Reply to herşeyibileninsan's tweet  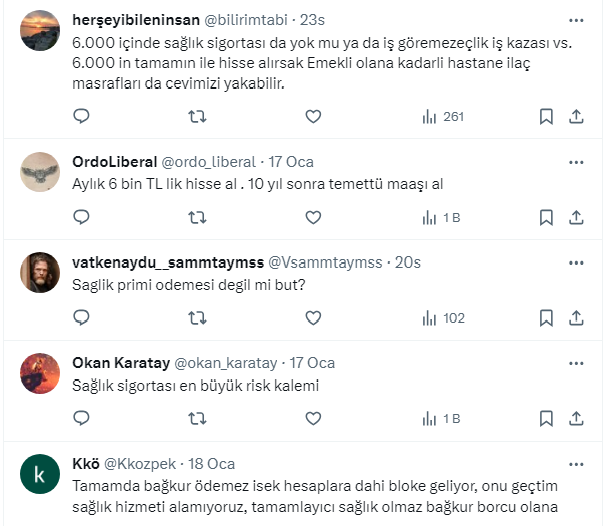(x=82, y=117)
